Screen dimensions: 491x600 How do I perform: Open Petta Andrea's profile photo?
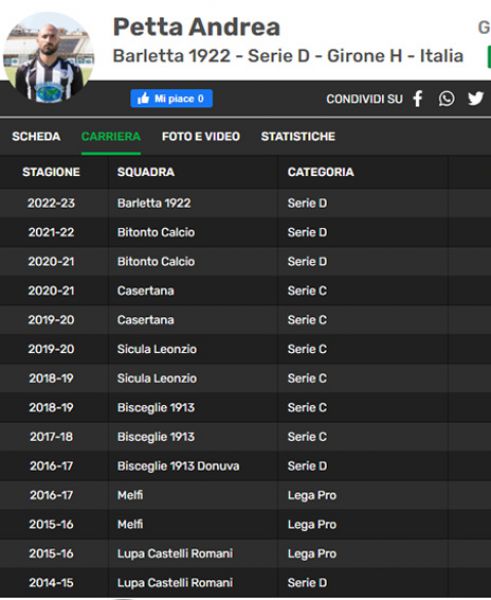pos(49,57)
